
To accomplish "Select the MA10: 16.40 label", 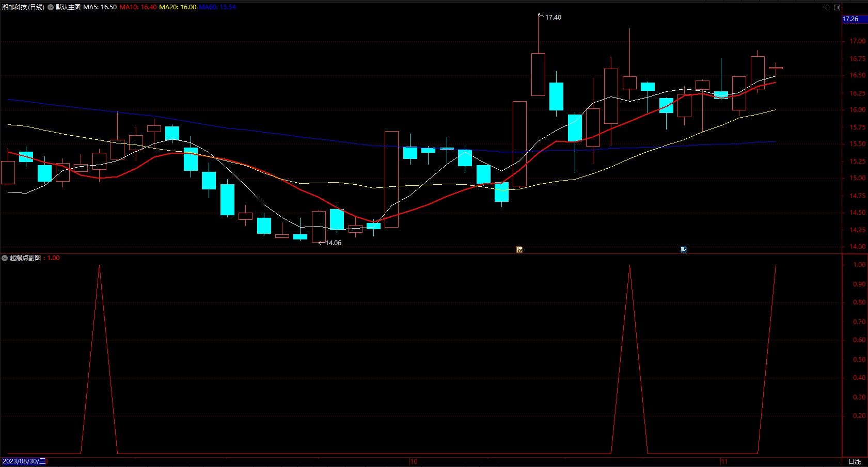I will (x=138, y=7).
